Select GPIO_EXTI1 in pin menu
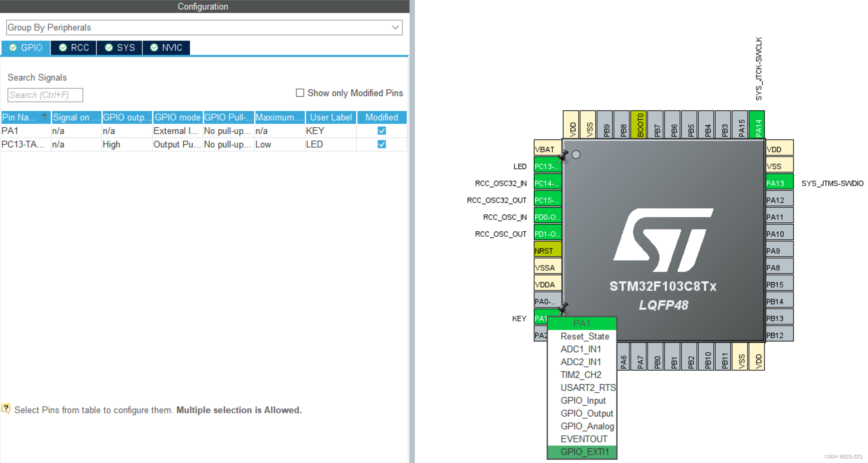Screen dimensions: 868x463 click(584, 451)
